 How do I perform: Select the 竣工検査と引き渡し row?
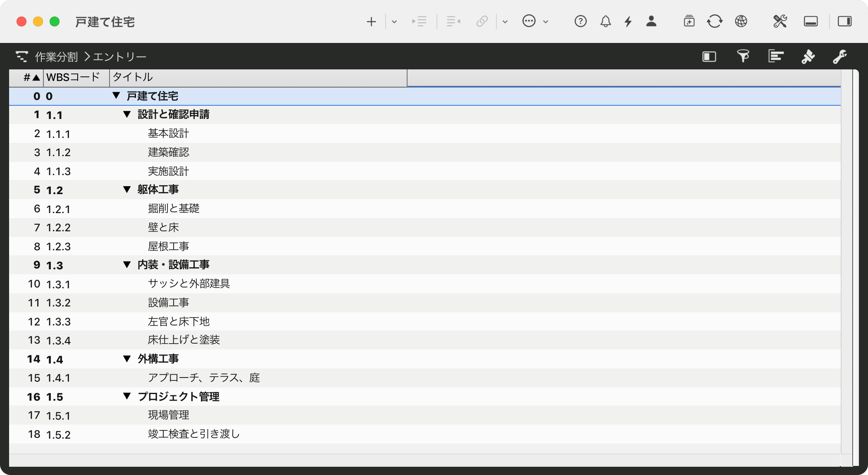[x=425, y=434]
